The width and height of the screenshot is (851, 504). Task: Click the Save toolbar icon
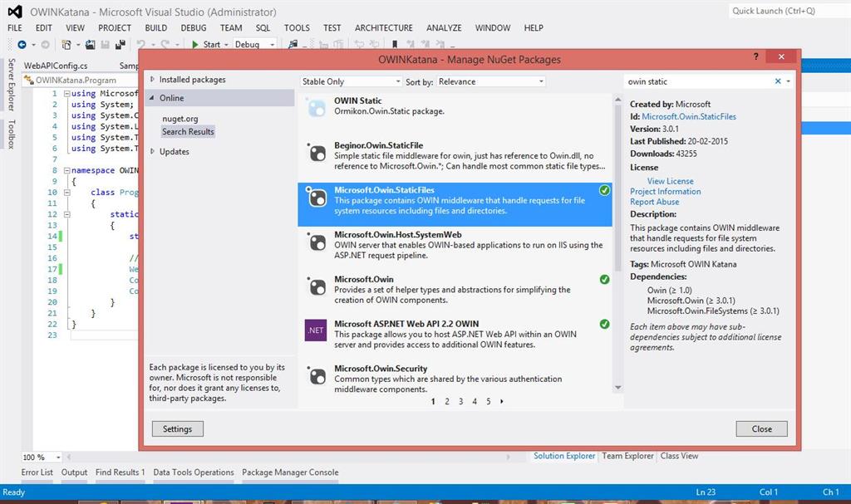pyautogui.click(x=106, y=45)
